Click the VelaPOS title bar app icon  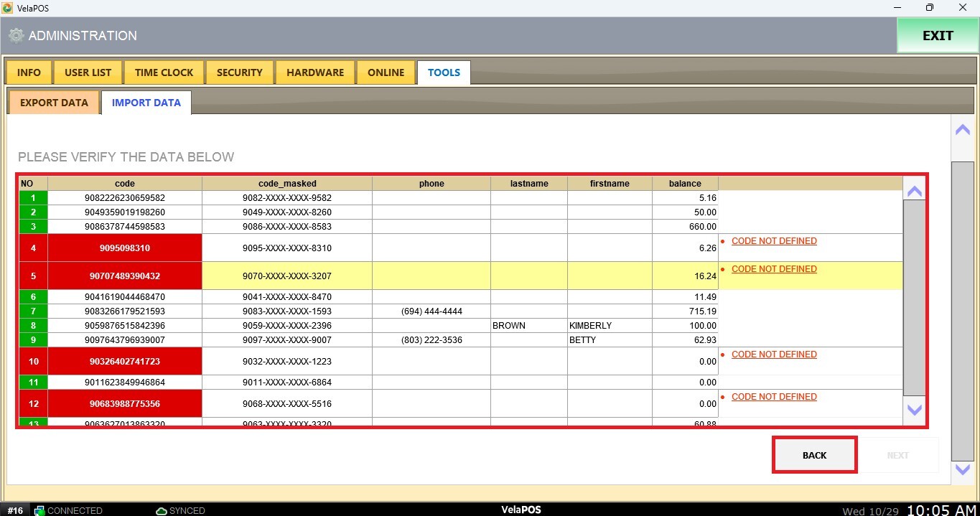[x=8, y=8]
